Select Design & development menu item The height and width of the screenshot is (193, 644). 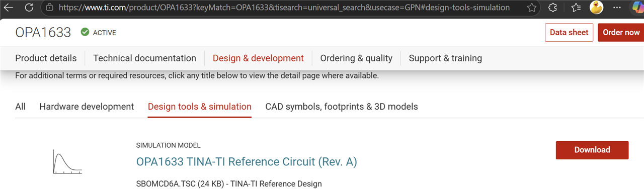point(258,58)
